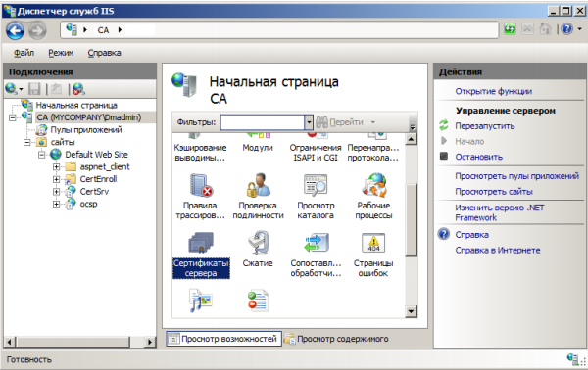Select CA (MYCOMPANY\Pmadmin) server node
The height and width of the screenshot is (370, 588).
[89, 117]
